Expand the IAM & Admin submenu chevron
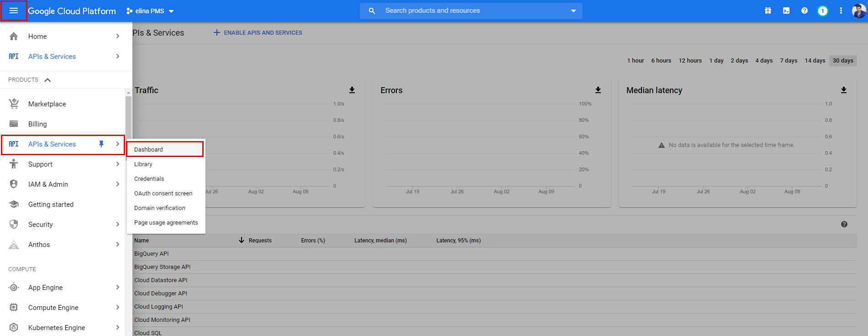The height and width of the screenshot is (336, 868). pyautogui.click(x=118, y=184)
